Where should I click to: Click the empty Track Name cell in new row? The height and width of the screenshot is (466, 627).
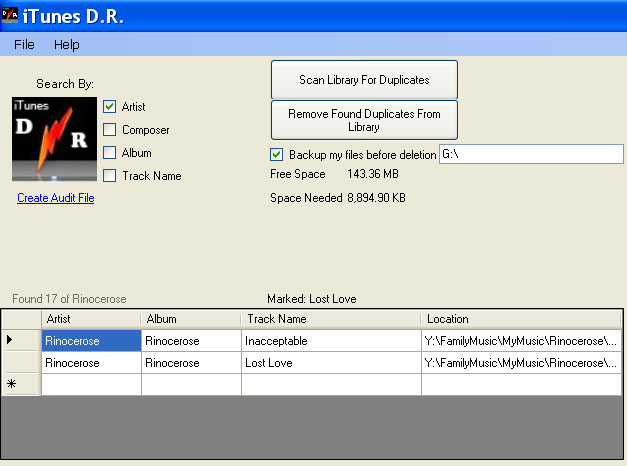coord(331,385)
